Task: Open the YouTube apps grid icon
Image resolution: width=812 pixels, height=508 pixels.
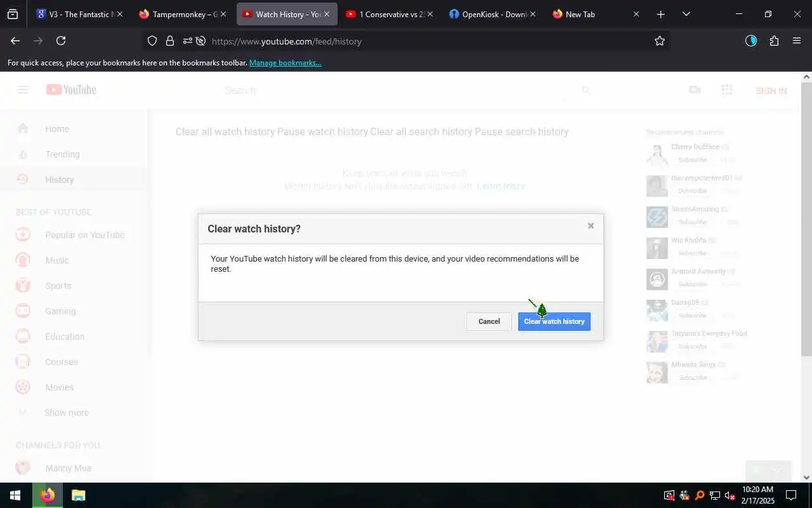Action: (727, 90)
